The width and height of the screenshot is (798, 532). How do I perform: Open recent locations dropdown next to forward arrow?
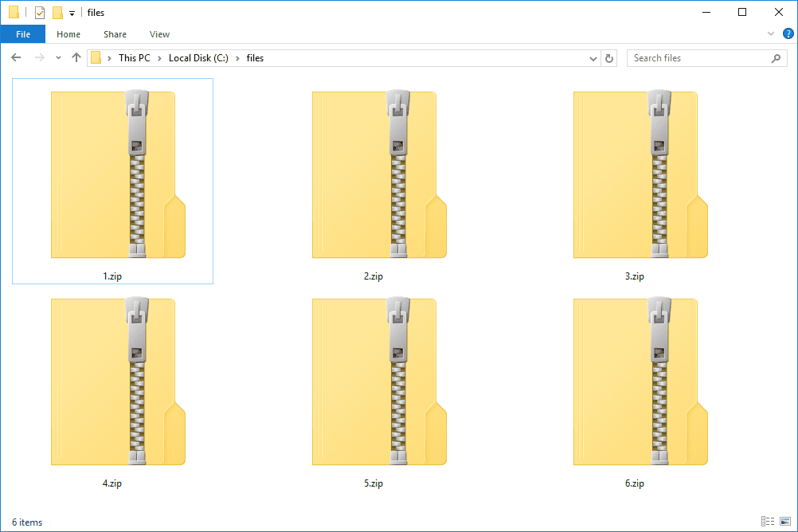(57, 57)
